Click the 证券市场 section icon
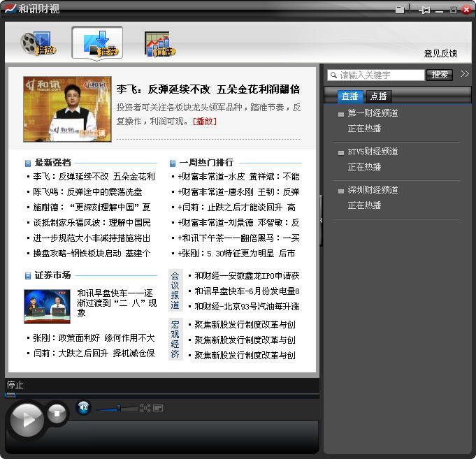 [28, 276]
